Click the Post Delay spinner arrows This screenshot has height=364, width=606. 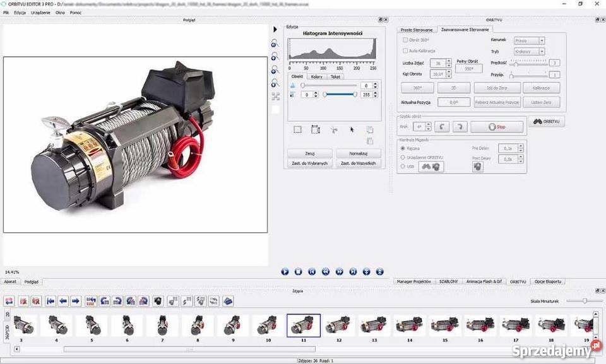tap(521, 159)
